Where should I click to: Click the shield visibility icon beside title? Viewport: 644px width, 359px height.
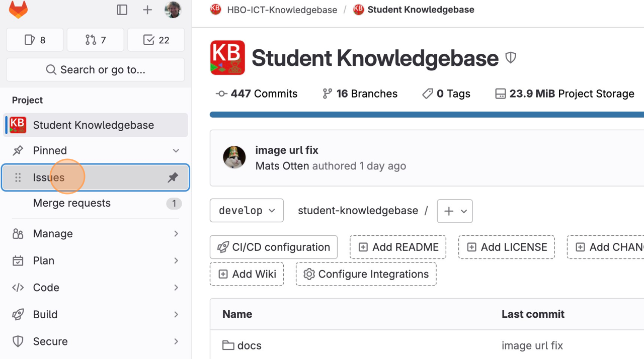[x=511, y=58]
